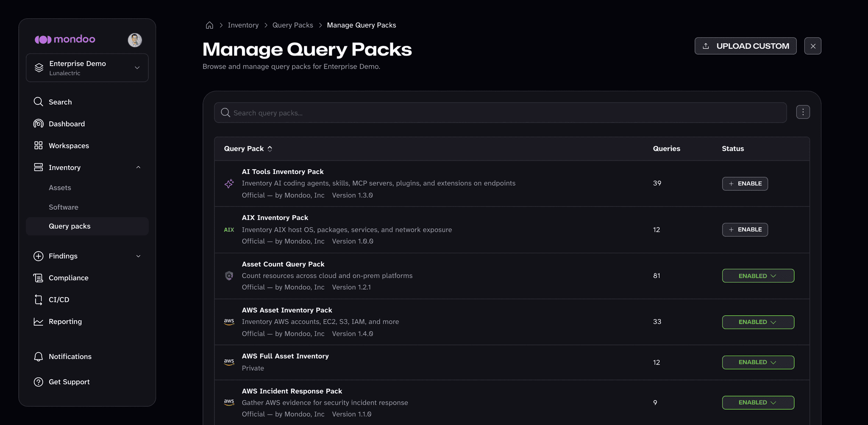Click the home breadcrumb icon
868x425 pixels.
coord(209,25)
